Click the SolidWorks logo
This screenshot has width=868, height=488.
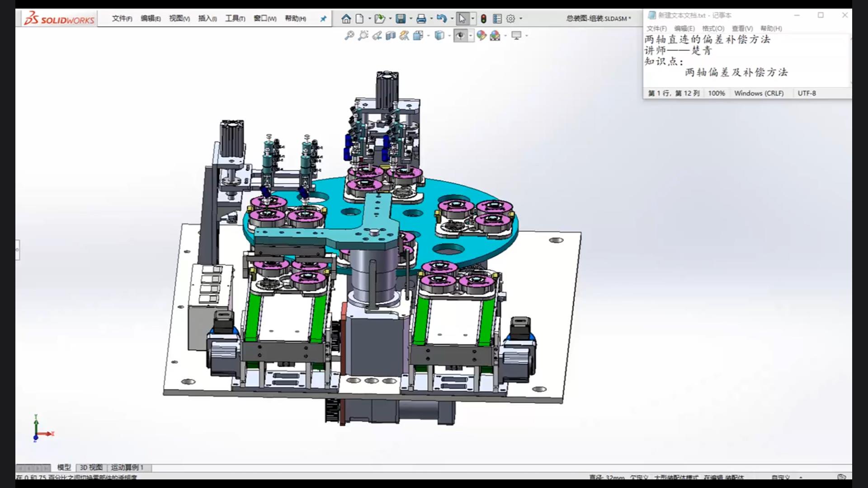[59, 19]
